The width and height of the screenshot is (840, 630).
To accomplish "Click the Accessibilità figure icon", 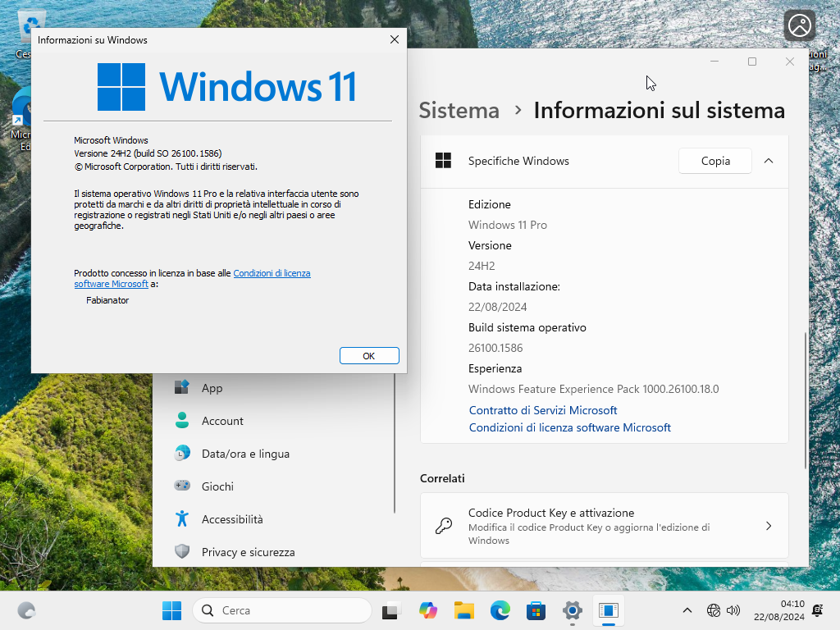I will point(182,518).
